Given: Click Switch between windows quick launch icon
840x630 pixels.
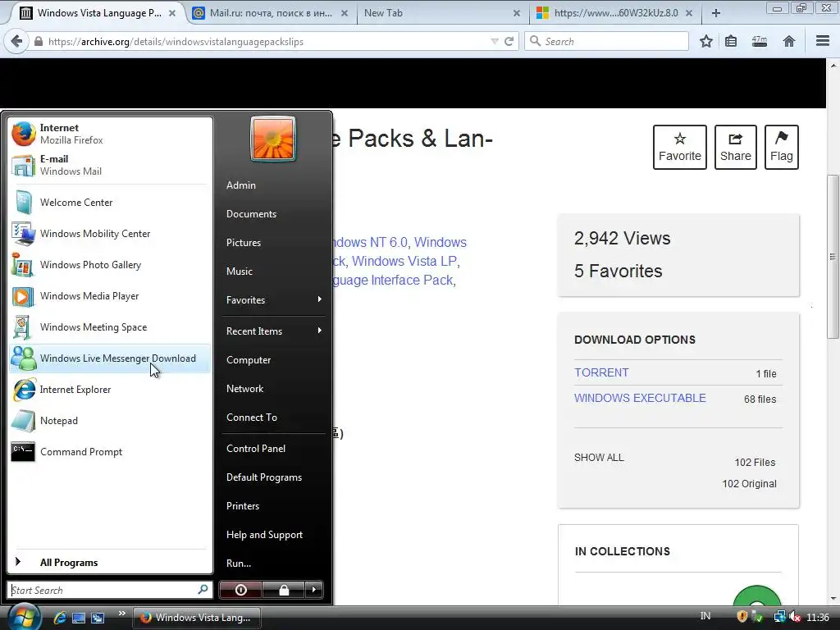Looking at the screenshot, I should 98,618.
